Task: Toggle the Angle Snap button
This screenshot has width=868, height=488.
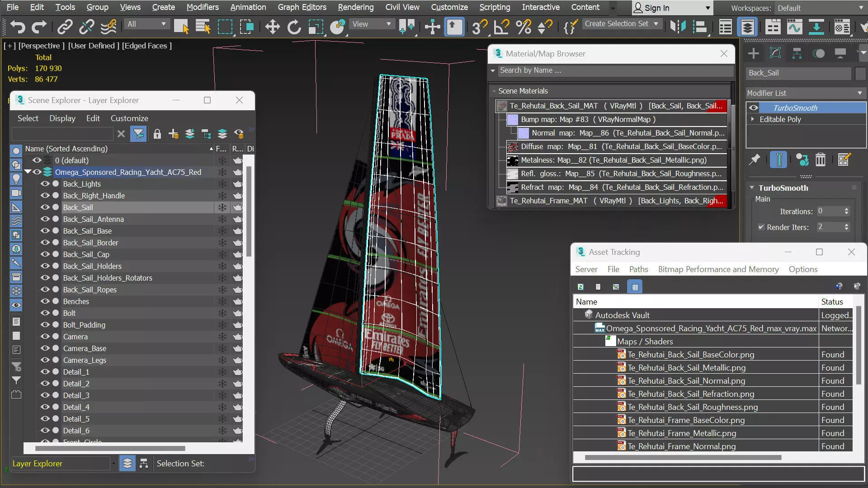Action: (501, 27)
